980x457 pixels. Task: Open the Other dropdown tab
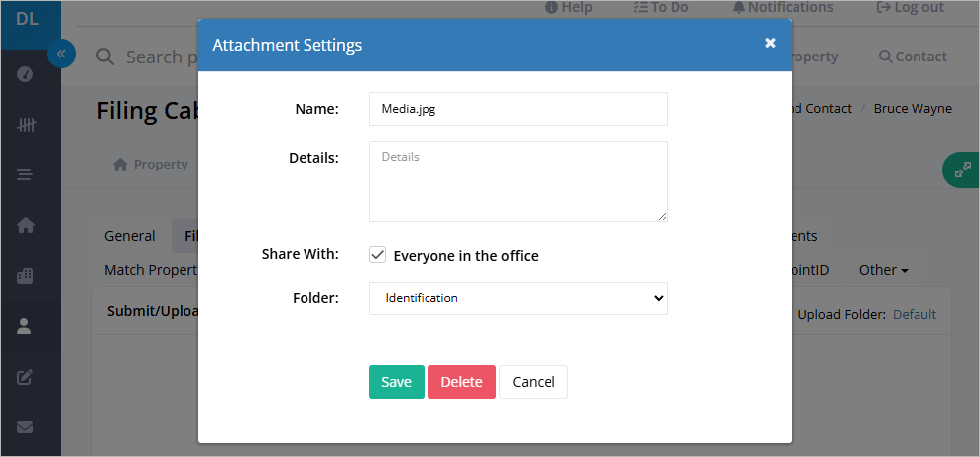(883, 270)
